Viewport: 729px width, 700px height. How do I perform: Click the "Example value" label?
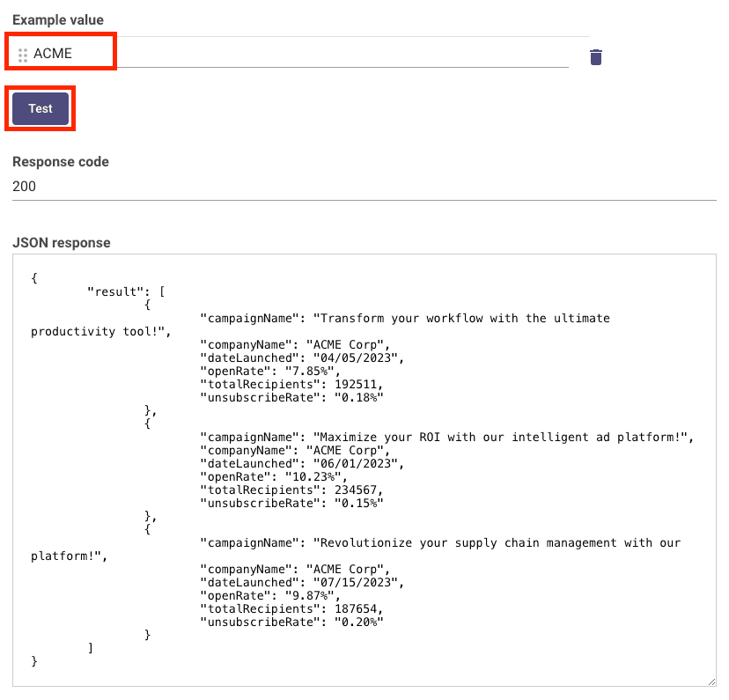point(58,20)
